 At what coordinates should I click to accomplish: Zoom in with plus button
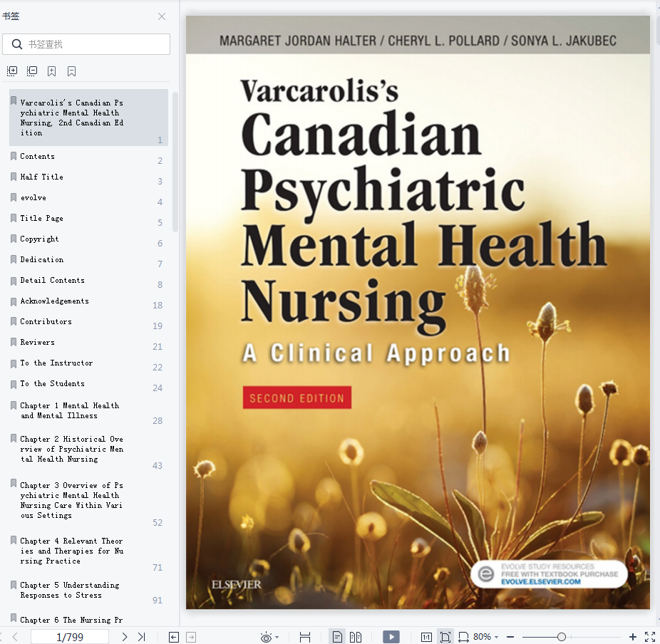(x=632, y=638)
